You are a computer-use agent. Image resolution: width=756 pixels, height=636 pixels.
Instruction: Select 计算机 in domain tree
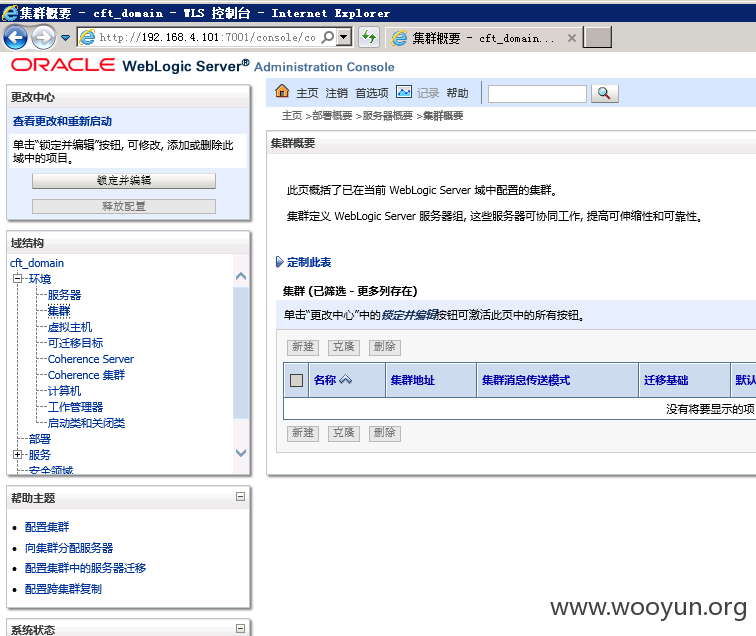64,391
